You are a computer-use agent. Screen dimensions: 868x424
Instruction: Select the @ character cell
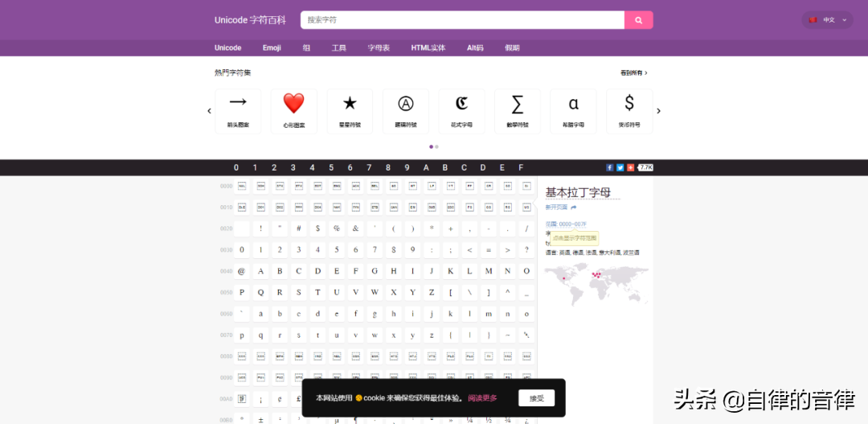click(x=242, y=271)
